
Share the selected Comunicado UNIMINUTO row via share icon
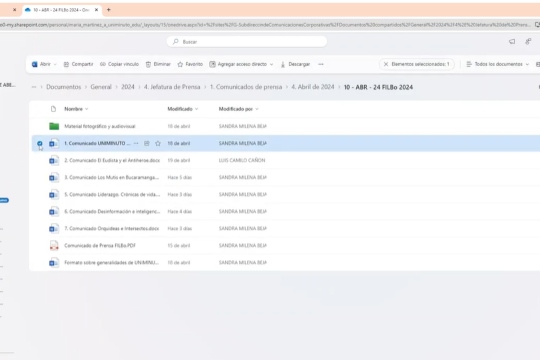(x=147, y=143)
